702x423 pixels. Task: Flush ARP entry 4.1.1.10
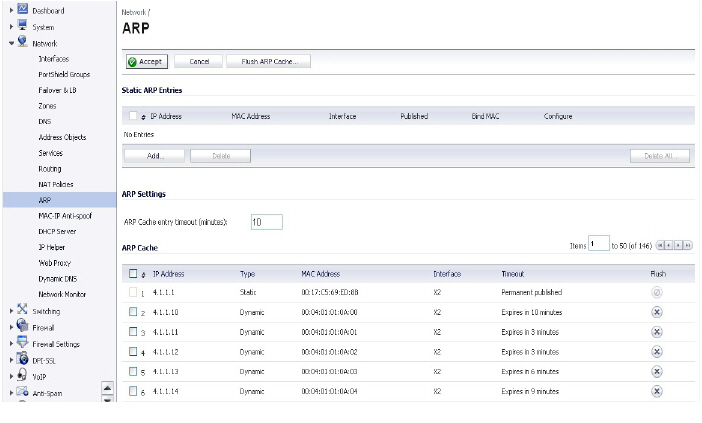656,312
